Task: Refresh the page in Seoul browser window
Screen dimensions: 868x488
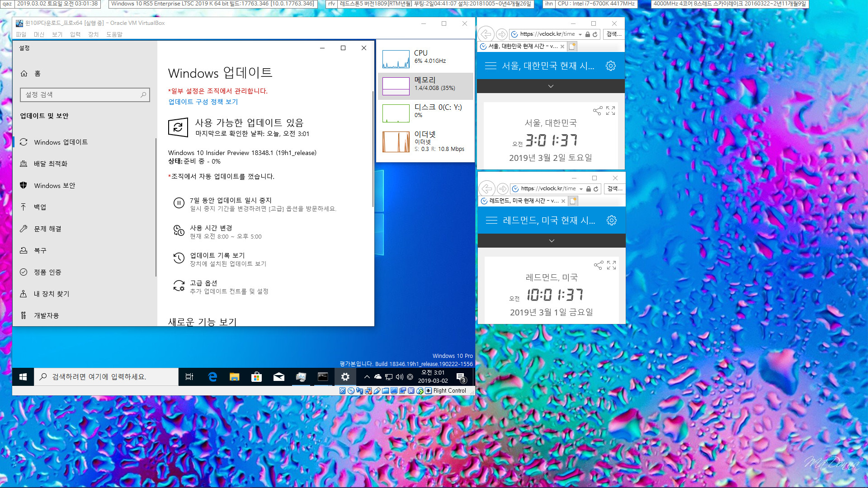Action: [x=595, y=34]
